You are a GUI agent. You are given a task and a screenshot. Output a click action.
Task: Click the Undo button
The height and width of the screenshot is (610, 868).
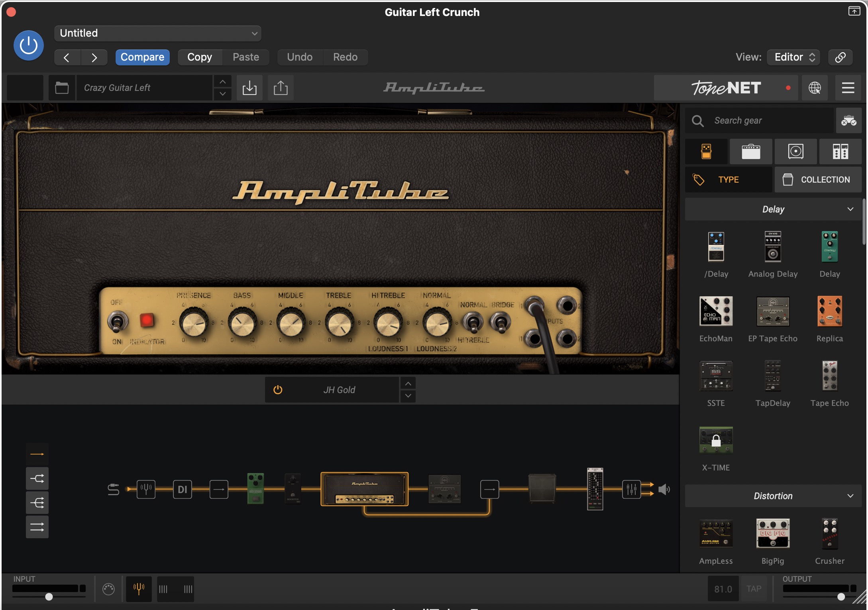(x=300, y=57)
